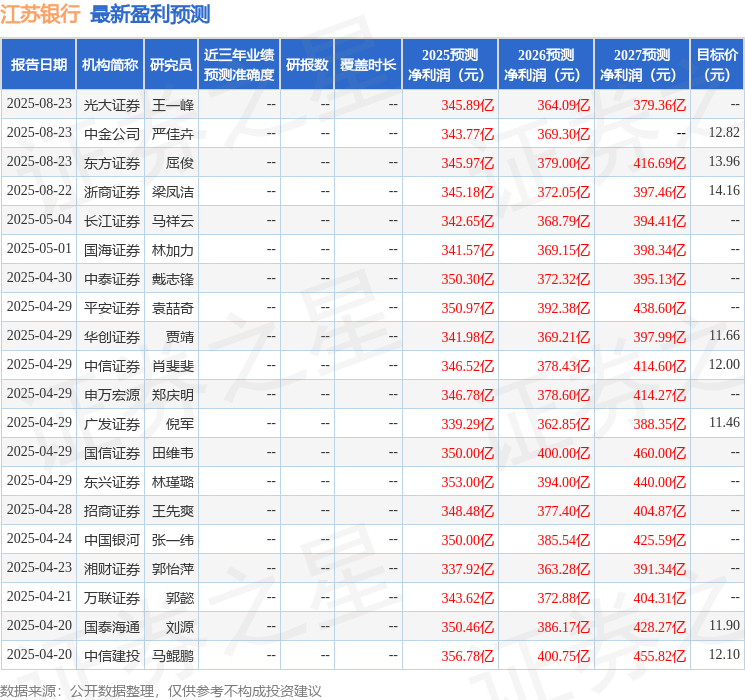745x700 pixels.
Task: Click institution name 东兴证券
Action: 112,481
